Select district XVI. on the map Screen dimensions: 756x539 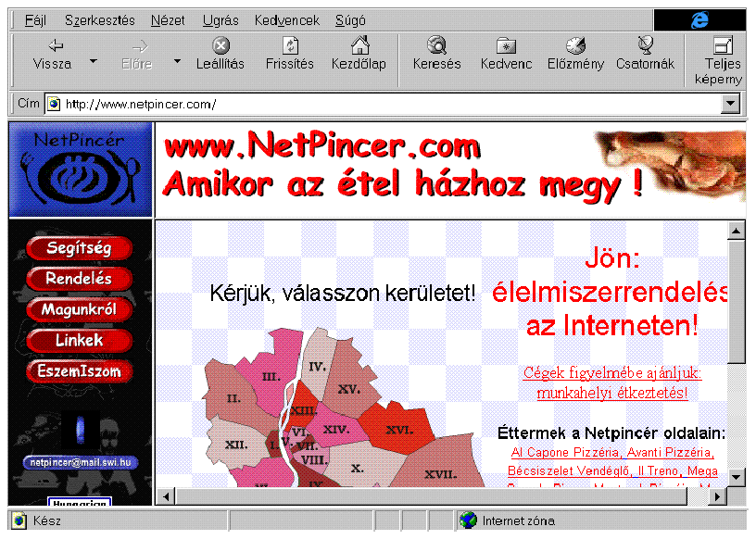pyautogui.click(x=399, y=430)
